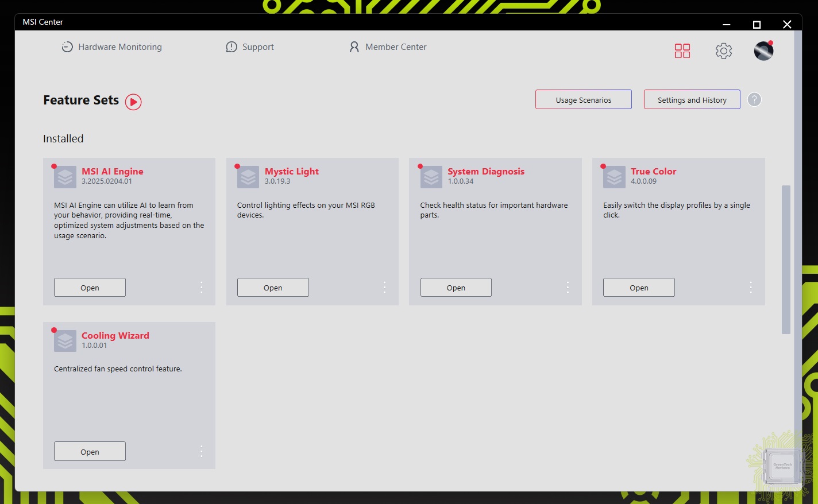This screenshot has height=504, width=818.
Task: Click the Installed section heading
Action: (x=63, y=138)
